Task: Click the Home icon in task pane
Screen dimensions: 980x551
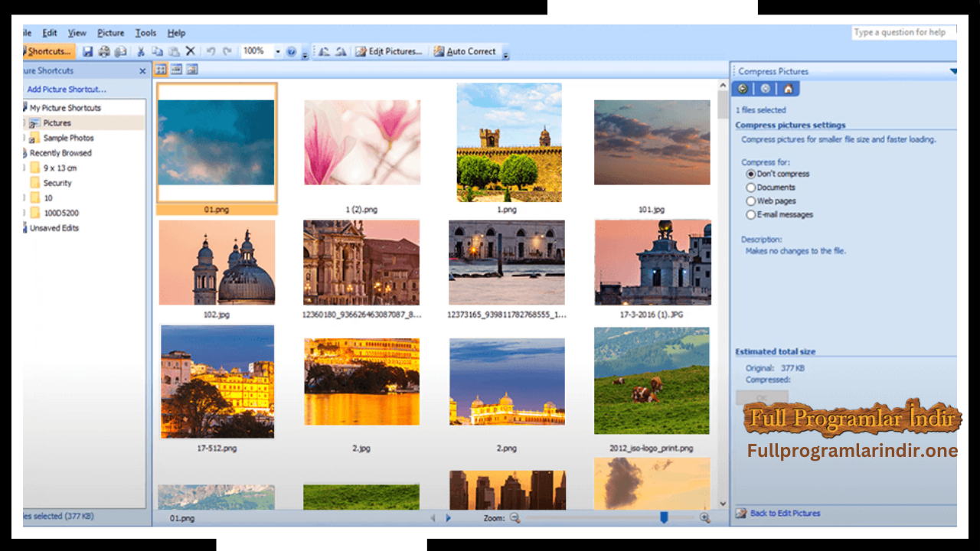Action: tap(787, 89)
